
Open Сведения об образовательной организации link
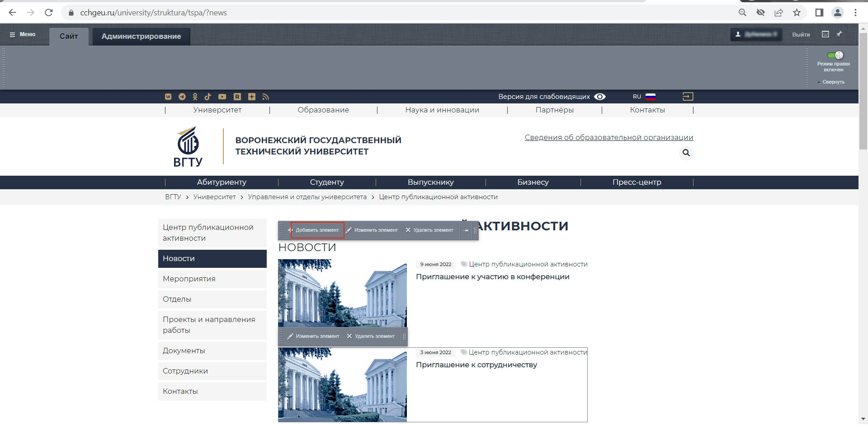coord(609,138)
